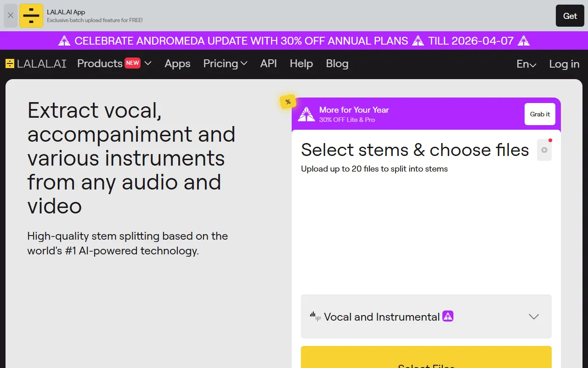
Task: Dismiss the LALAL.AI App banner
Action: pyautogui.click(x=11, y=16)
